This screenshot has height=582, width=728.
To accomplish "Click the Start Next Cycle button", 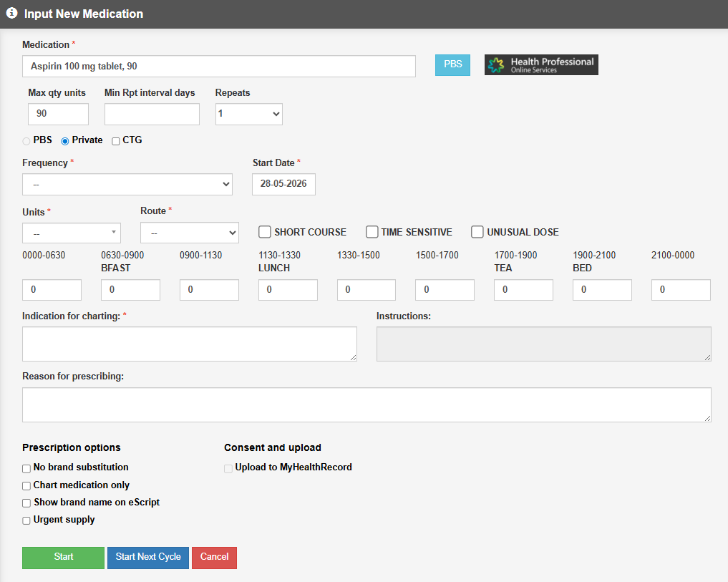I will tap(148, 558).
